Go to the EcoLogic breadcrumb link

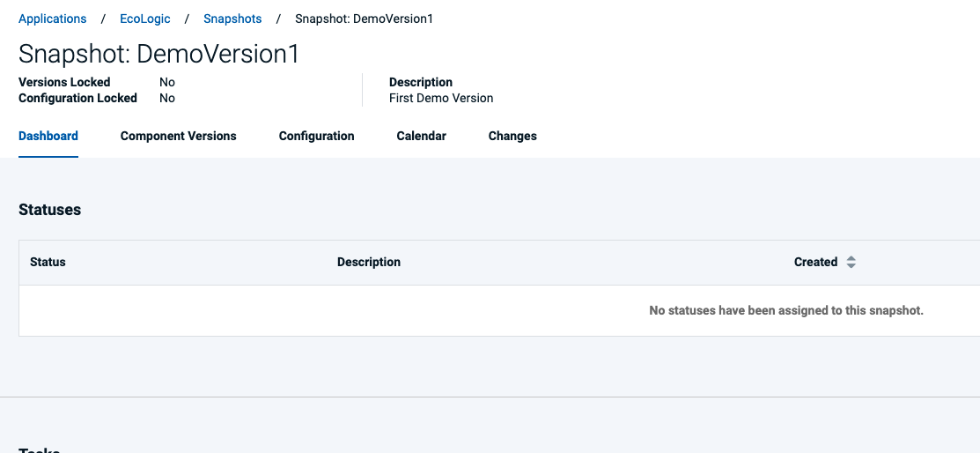[145, 19]
